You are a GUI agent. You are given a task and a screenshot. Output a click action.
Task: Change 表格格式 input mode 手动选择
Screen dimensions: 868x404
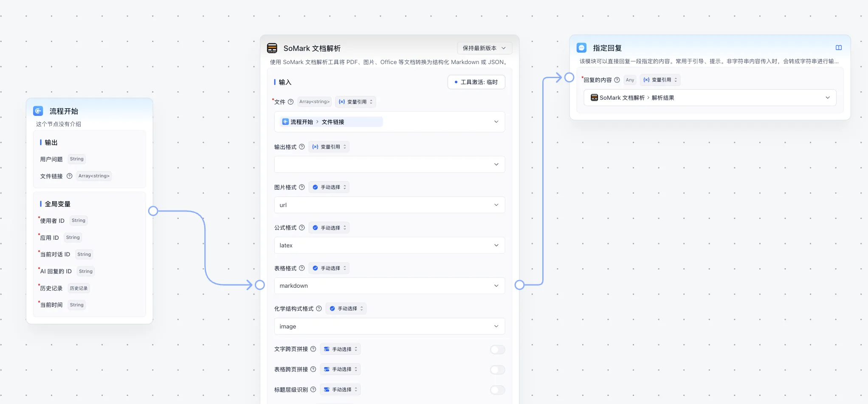tap(329, 268)
